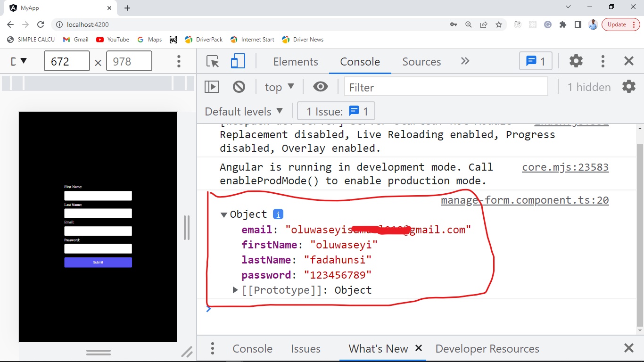This screenshot has width=644, height=362.
Task: Click the 1 Issue button
Action: [x=336, y=112]
